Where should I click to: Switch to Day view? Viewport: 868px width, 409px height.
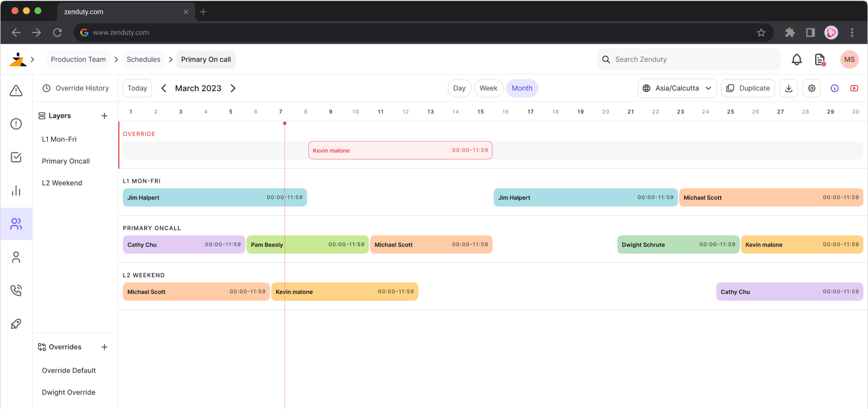(459, 88)
